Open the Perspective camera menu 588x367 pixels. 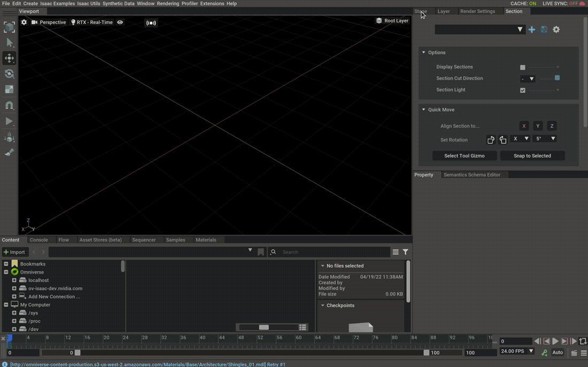pos(49,22)
